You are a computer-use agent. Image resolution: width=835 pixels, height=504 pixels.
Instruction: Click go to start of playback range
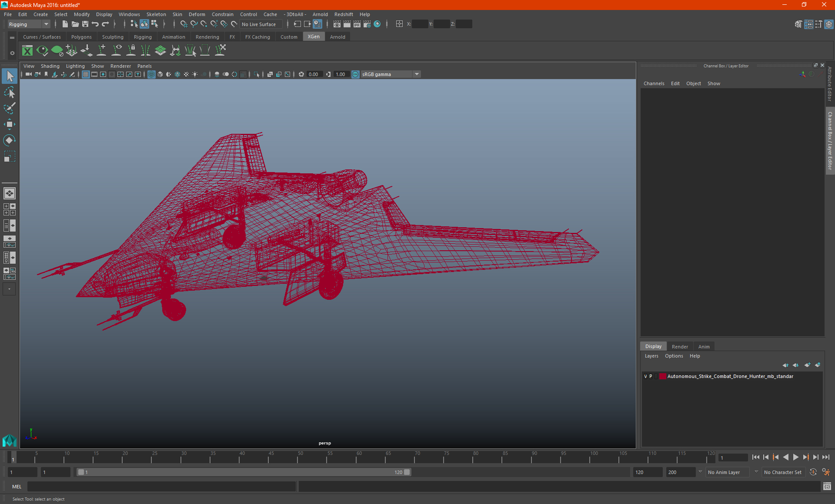756,457
